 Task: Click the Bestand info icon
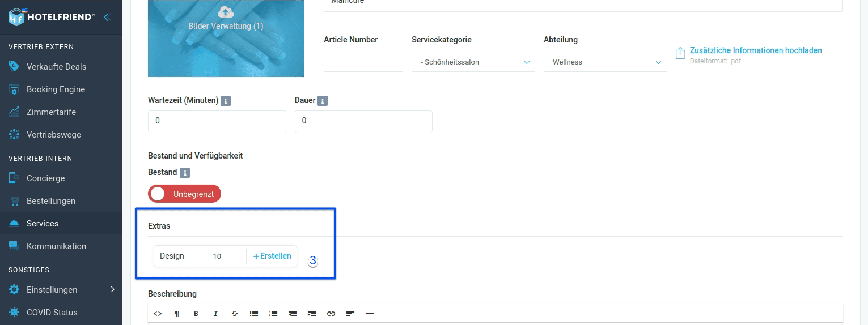click(185, 173)
